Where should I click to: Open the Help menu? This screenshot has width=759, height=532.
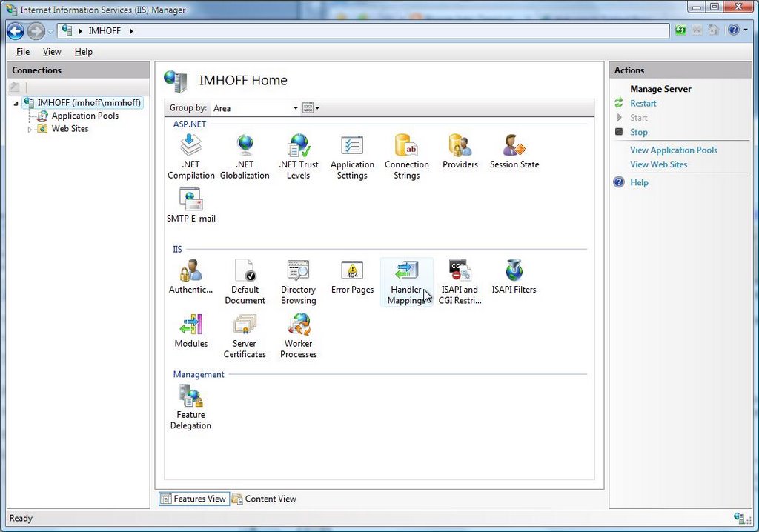(83, 52)
